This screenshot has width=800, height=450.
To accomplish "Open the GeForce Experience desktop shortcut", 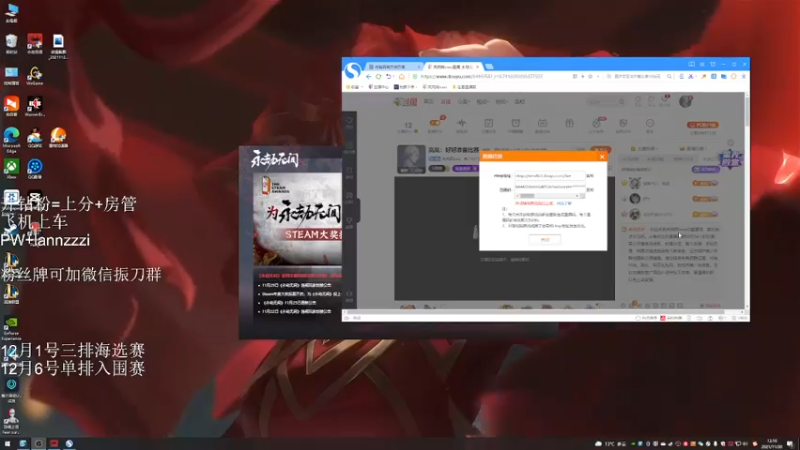I will 11,328.
